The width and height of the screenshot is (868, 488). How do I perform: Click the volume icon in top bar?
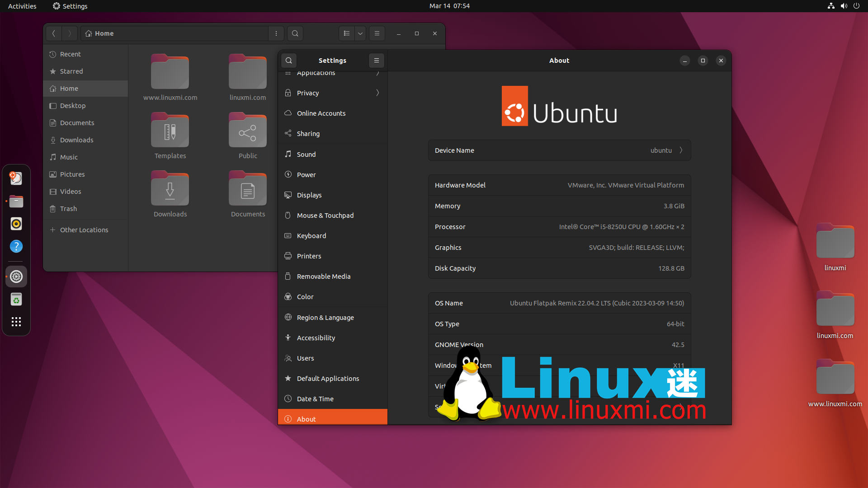(x=844, y=6)
